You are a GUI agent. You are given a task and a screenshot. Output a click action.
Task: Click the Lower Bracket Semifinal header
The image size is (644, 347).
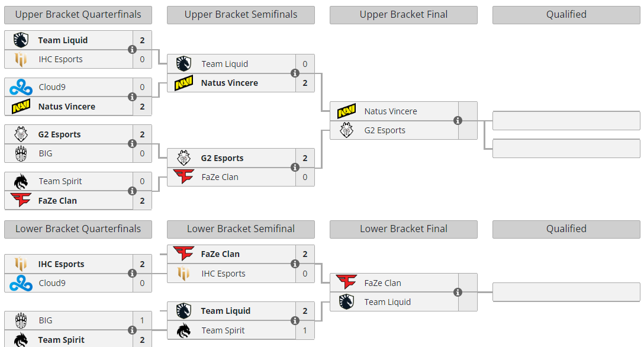241,229
